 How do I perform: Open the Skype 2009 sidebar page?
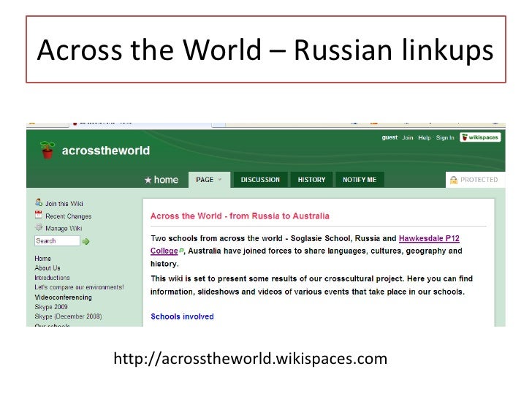pos(51,307)
